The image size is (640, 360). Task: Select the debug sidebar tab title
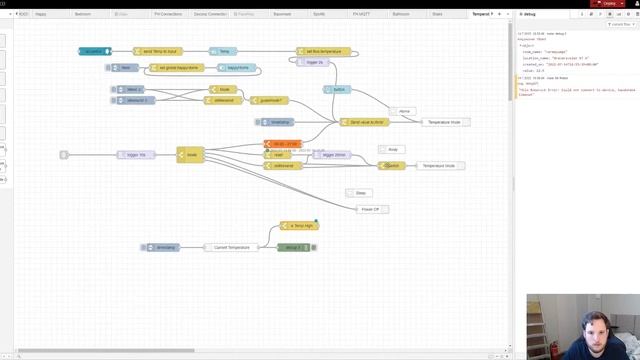tap(529, 14)
